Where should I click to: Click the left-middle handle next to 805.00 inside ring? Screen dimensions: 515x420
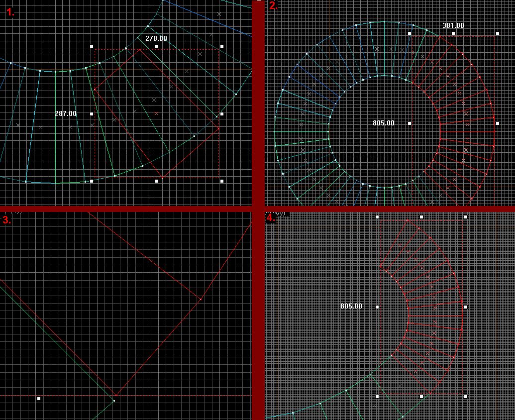coord(410,123)
